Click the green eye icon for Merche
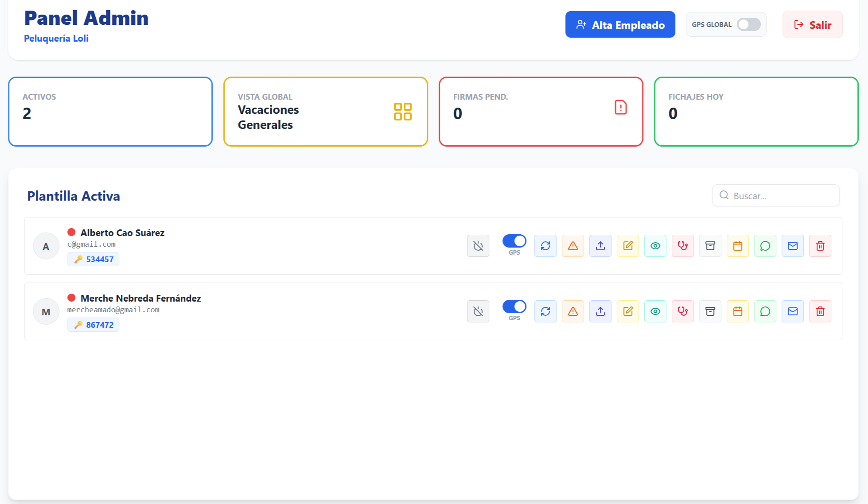This screenshot has height=504, width=868. 655,311
